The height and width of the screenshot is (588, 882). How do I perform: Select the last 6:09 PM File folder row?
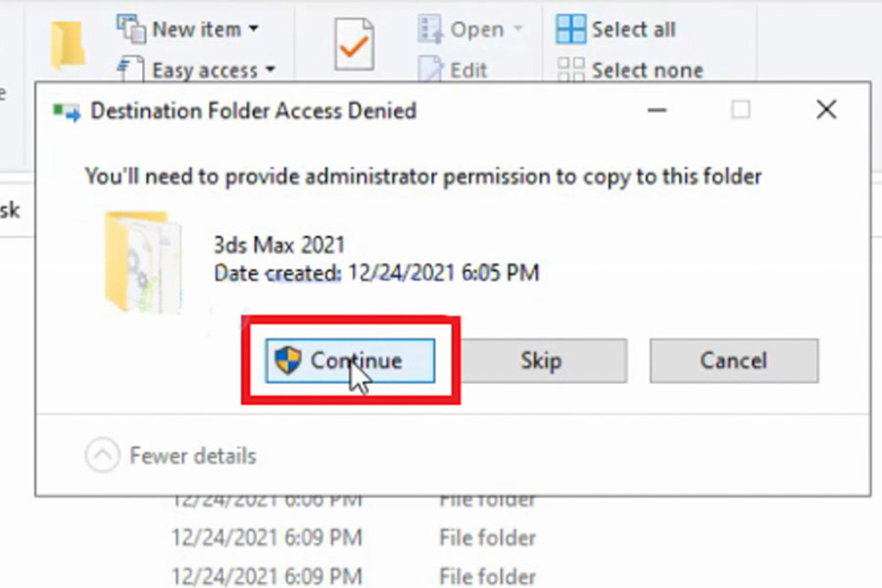pyautogui.click(x=355, y=576)
